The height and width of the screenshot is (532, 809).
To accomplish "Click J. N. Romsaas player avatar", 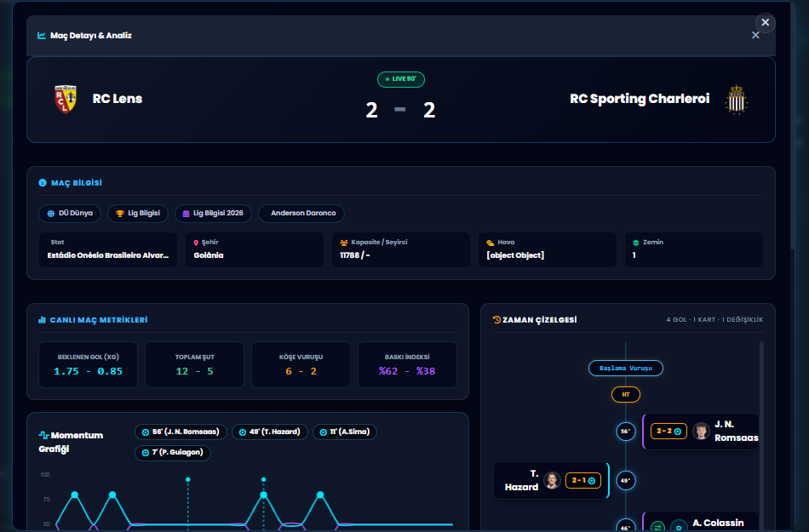I will tap(701, 431).
